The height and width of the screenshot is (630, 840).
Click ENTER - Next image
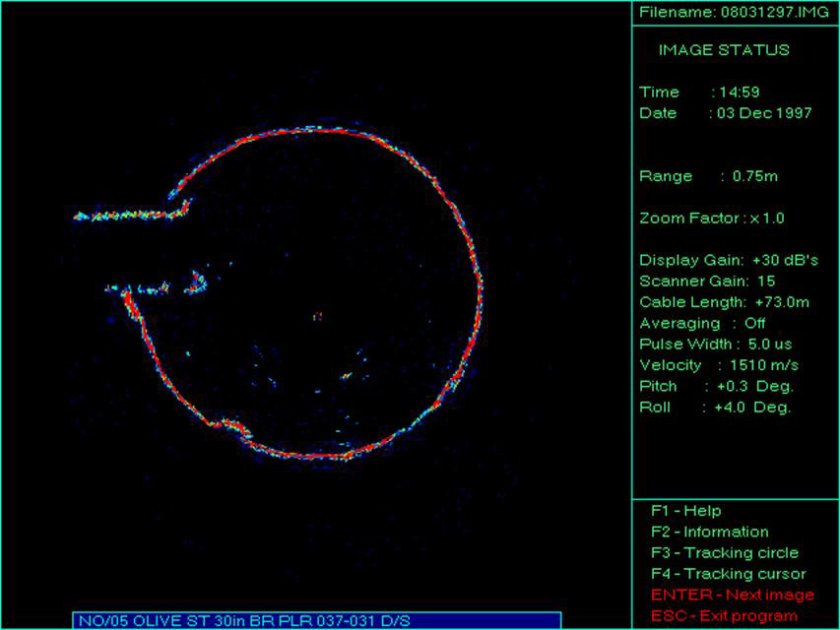(x=733, y=595)
